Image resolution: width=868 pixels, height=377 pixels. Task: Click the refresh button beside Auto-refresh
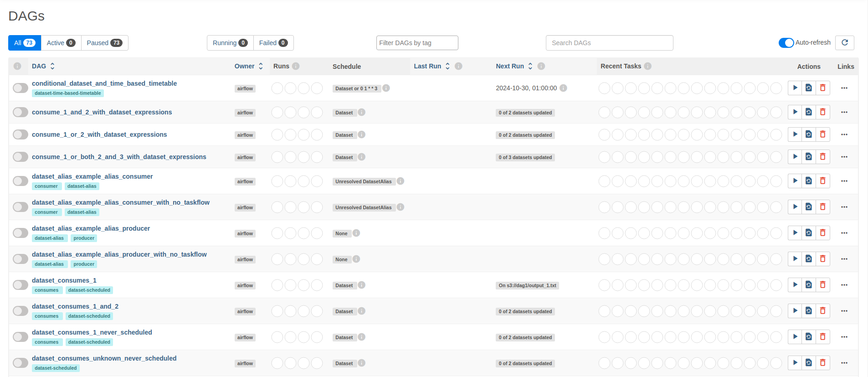(844, 43)
